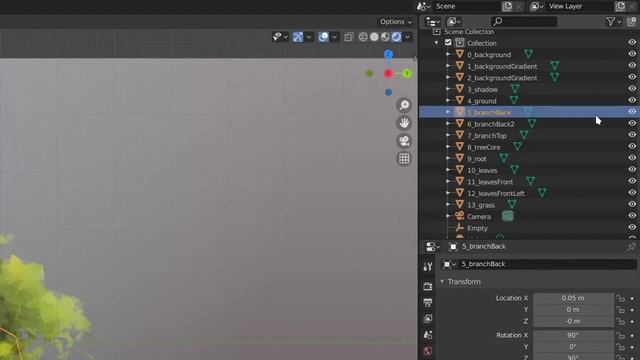640x360 pixels.
Task: Click mesh data icon beside 2_backgroundGradient
Action: pyautogui.click(x=554, y=77)
